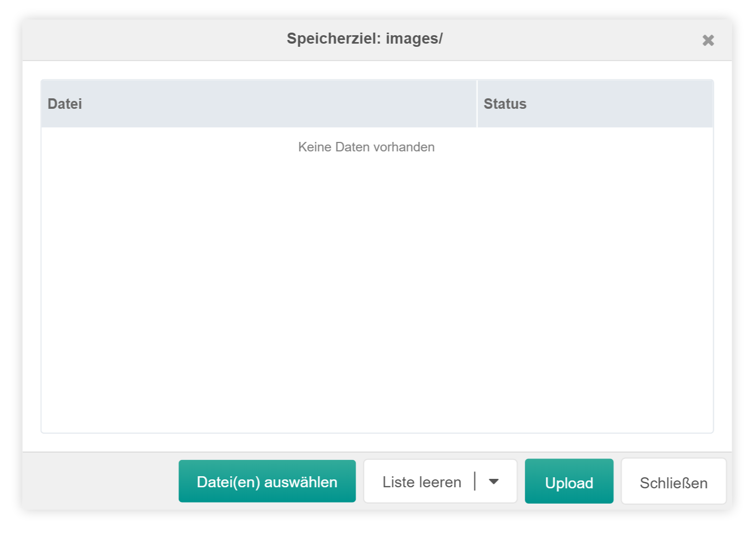Screen dimensions: 756x533
Task: Click the Keine Daten vorhanden message
Action: click(x=366, y=147)
